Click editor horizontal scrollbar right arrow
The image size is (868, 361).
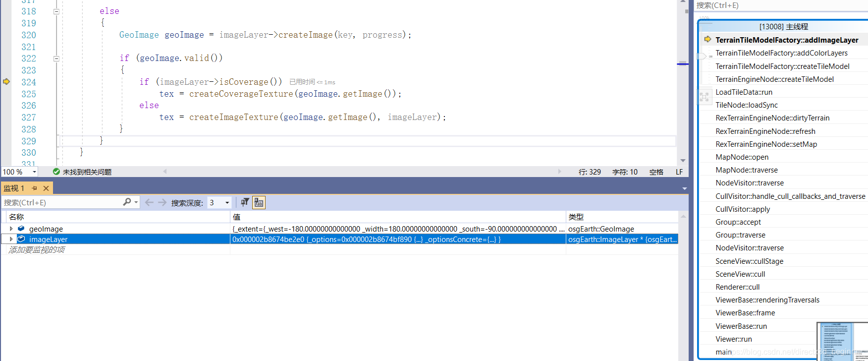[x=560, y=172]
